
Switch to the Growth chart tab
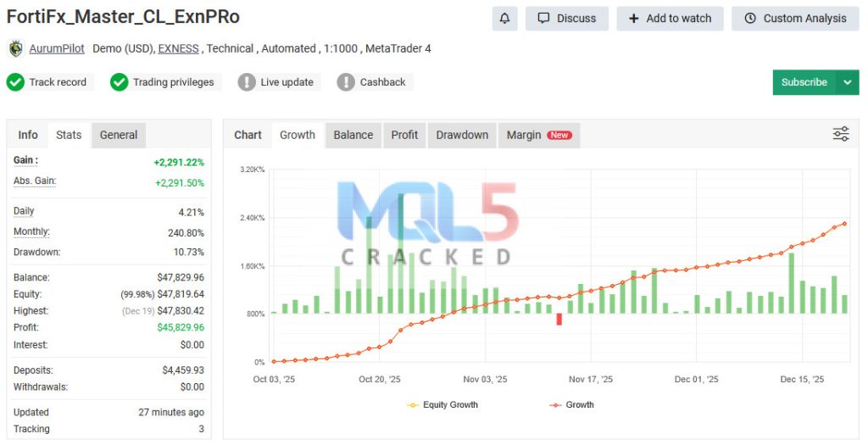(x=298, y=135)
